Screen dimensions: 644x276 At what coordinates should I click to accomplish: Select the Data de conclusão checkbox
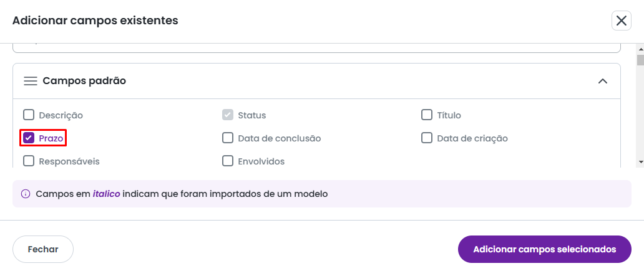pyautogui.click(x=228, y=138)
